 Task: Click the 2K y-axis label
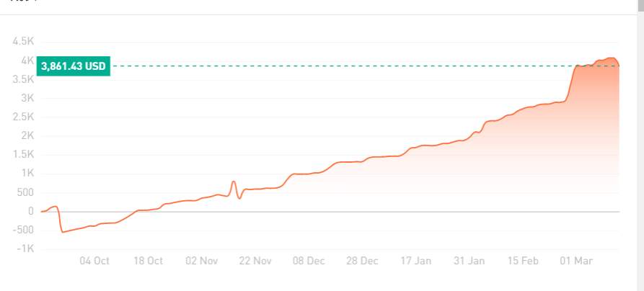click(27, 136)
